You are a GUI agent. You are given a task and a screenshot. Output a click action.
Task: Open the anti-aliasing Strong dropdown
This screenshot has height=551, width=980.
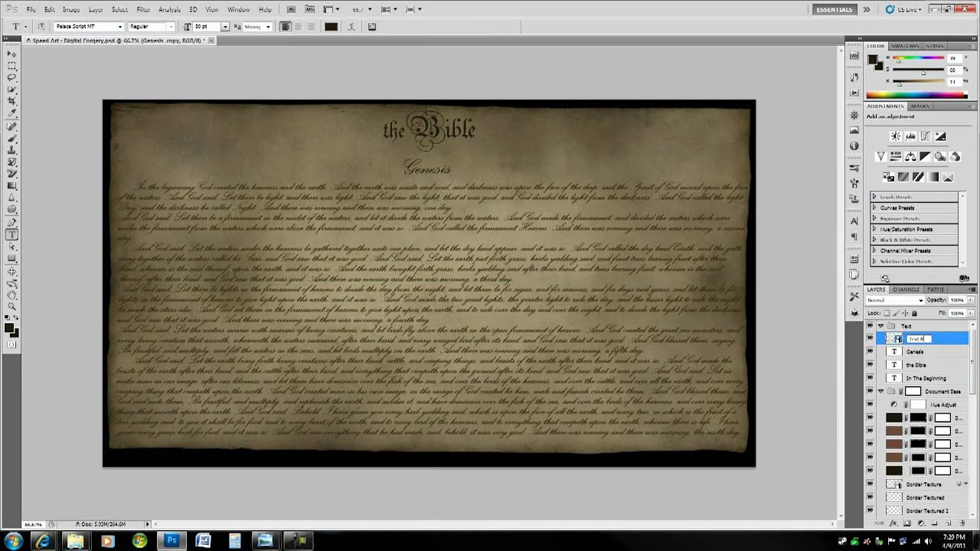pyautogui.click(x=268, y=27)
